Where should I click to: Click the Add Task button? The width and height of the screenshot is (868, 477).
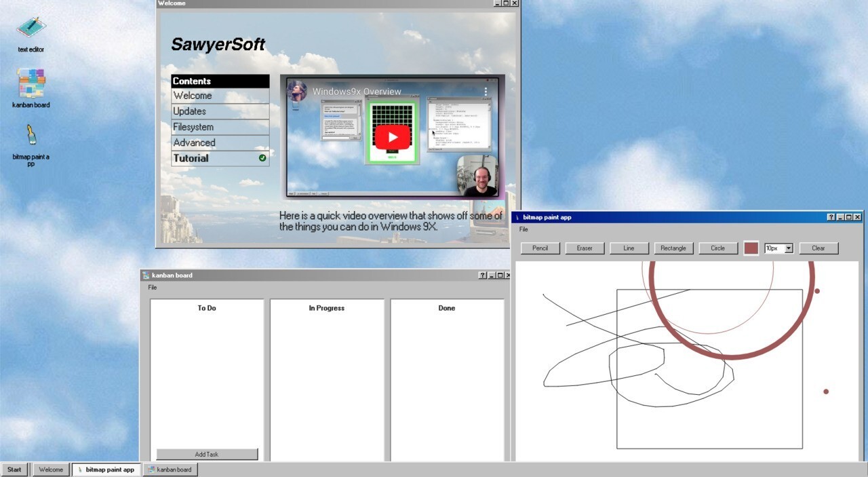[x=207, y=454]
